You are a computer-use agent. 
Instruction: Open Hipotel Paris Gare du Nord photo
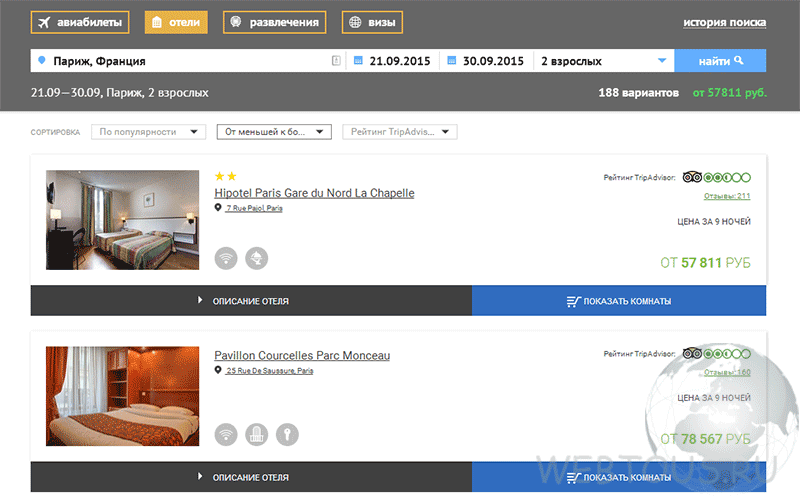point(122,220)
